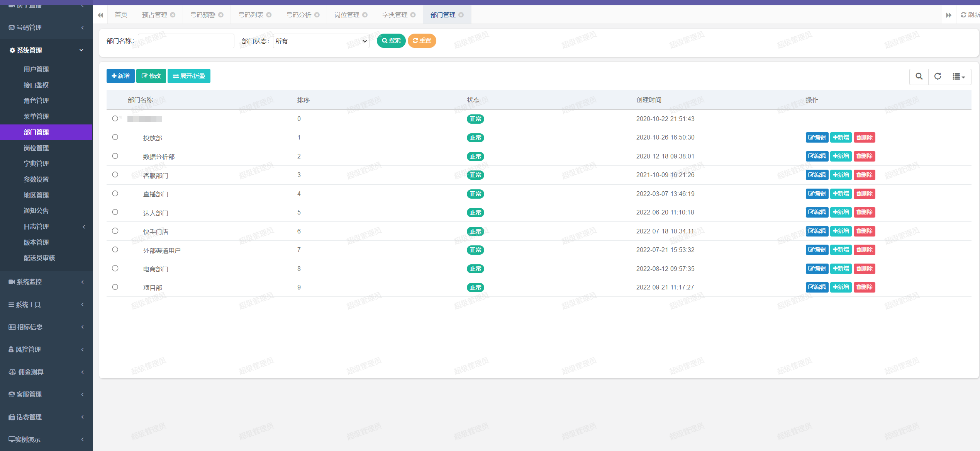Viewport: 980px width, 451px height.
Task: Toggle the table search magnifier icon
Action: [919, 77]
